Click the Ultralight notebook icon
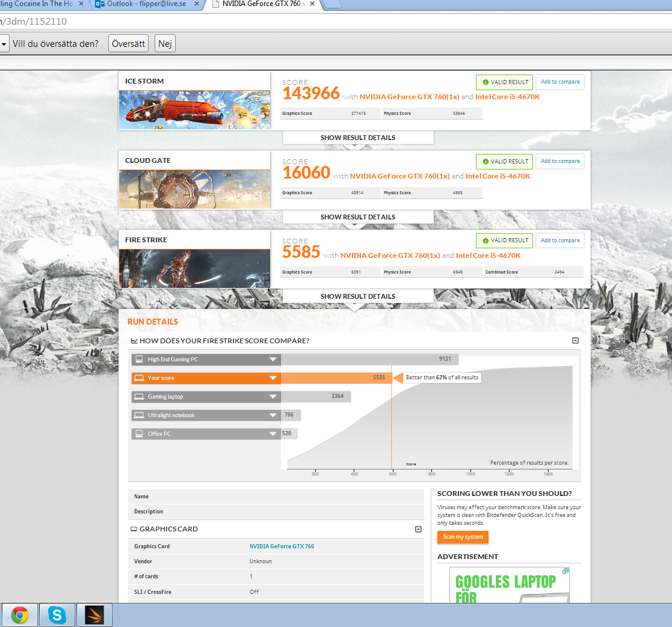 click(x=139, y=415)
